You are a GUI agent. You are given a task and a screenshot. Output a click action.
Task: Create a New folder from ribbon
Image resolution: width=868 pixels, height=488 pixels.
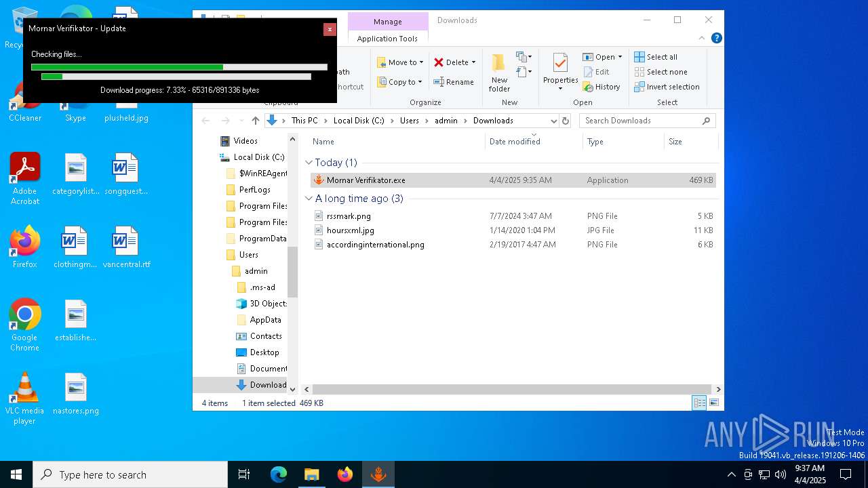click(499, 73)
